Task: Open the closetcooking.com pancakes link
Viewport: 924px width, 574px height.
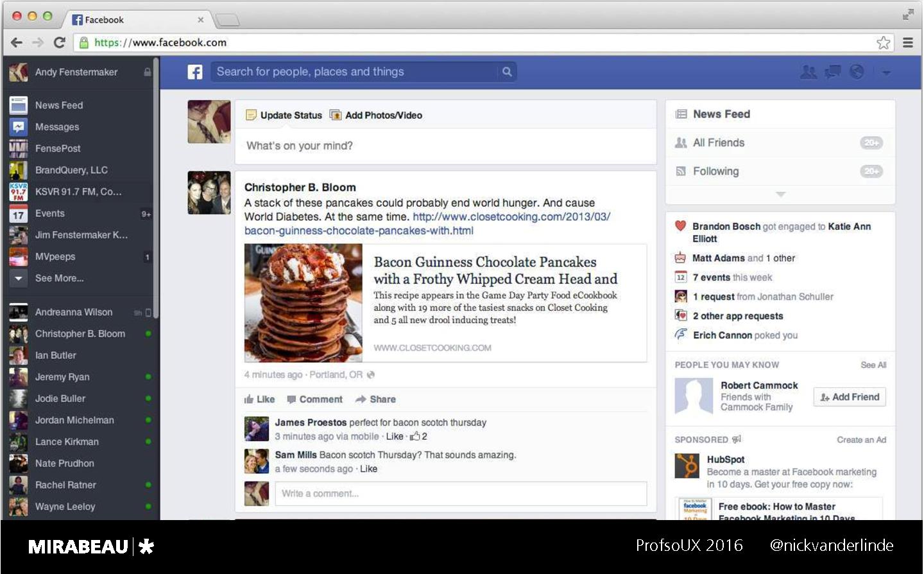Action: [x=427, y=223]
